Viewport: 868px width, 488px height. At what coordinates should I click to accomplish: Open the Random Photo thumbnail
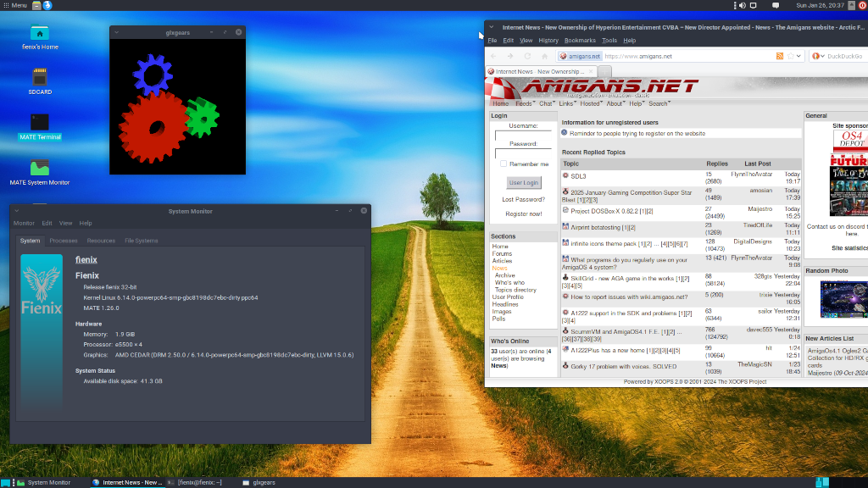point(843,299)
